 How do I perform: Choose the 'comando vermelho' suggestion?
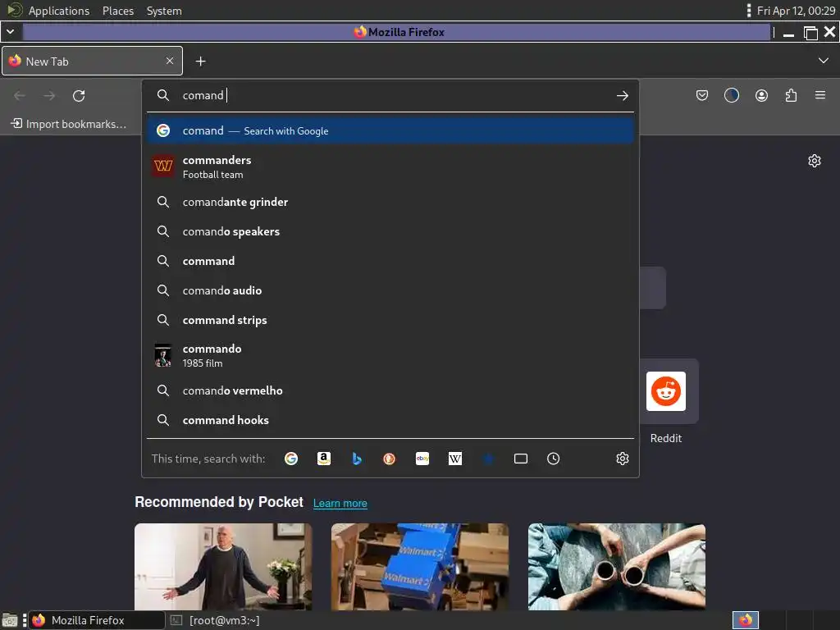[x=390, y=390]
